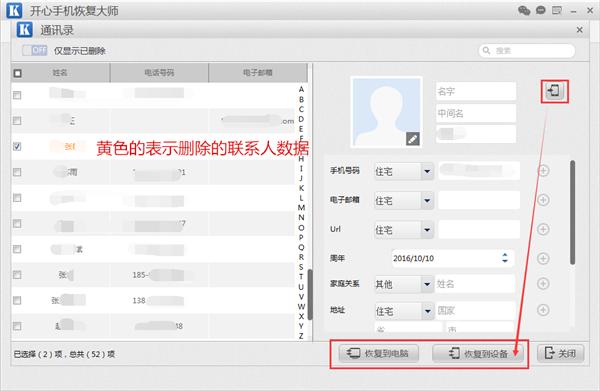Open the 手机号码 type dropdown
600x391 pixels.
404,171
